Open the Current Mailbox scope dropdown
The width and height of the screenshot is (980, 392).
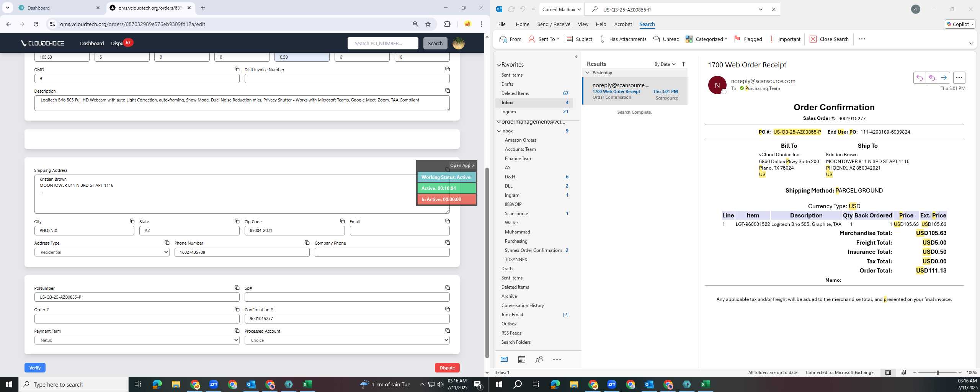tap(562, 9)
